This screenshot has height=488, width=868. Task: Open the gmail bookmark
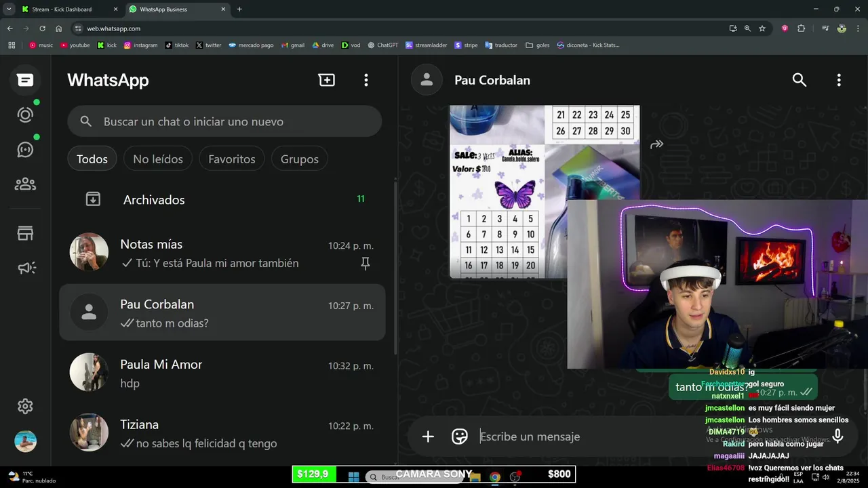click(x=292, y=45)
